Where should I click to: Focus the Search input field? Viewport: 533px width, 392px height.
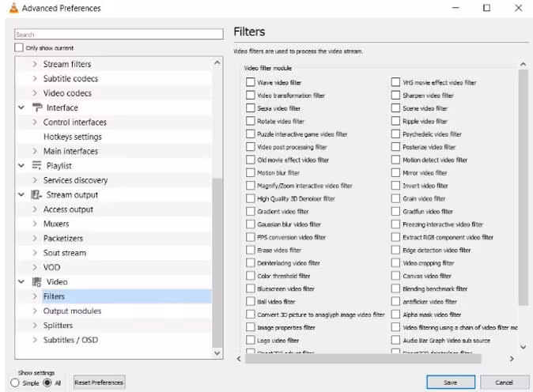[119, 34]
